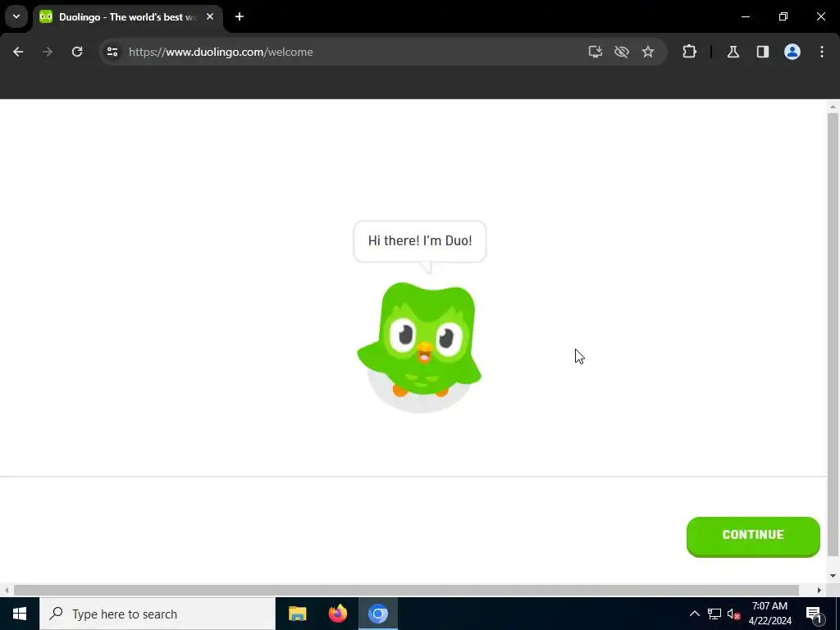Open the Windows Start menu
The height and width of the screenshot is (630, 840).
20,614
